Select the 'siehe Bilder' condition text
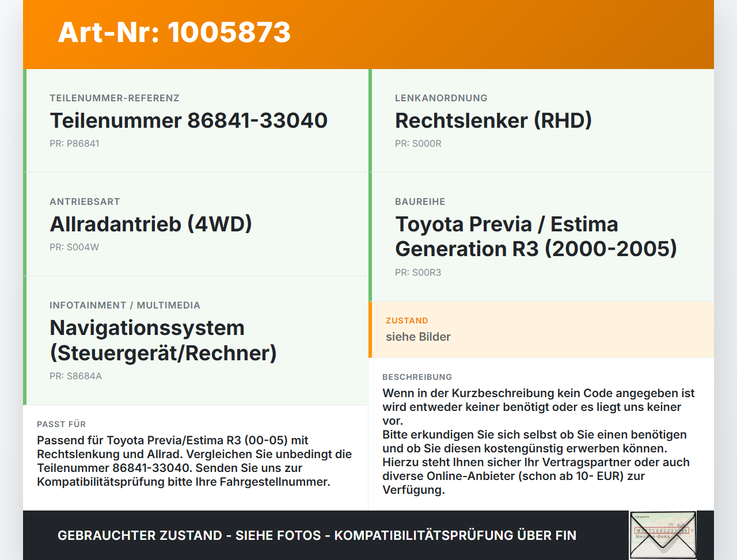737x560 pixels. click(418, 337)
